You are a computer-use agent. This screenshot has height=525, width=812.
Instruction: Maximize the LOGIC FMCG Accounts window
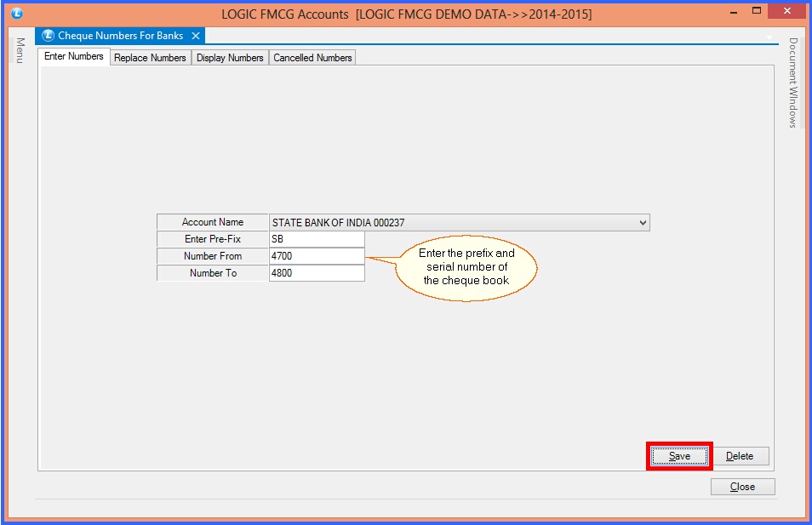757,11
